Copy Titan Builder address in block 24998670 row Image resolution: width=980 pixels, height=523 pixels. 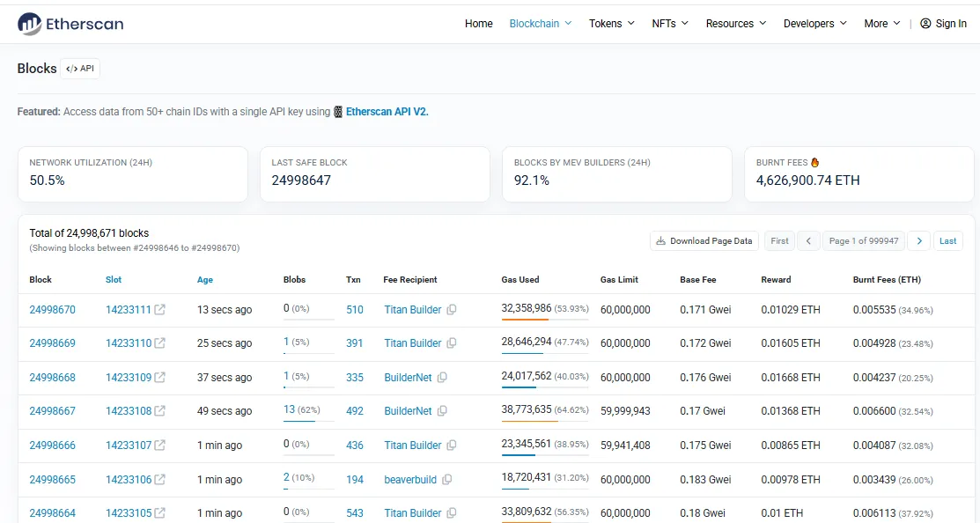451,309
